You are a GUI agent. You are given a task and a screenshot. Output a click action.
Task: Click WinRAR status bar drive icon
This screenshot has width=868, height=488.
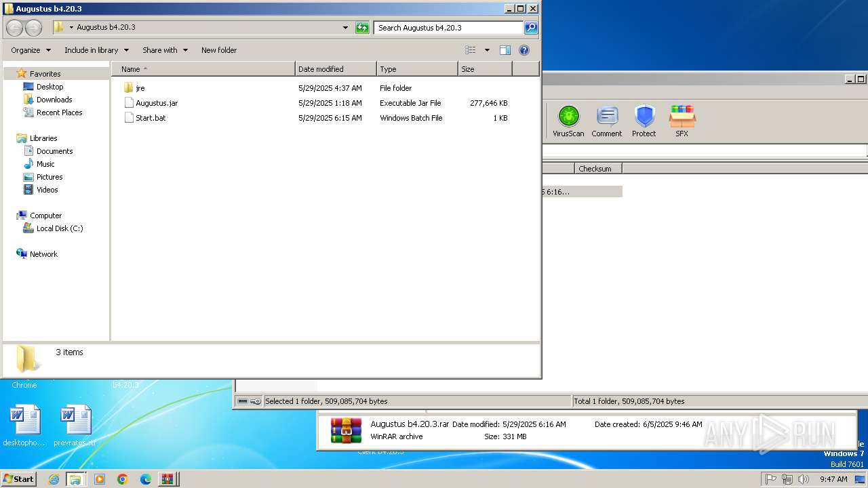coord(243,401)
